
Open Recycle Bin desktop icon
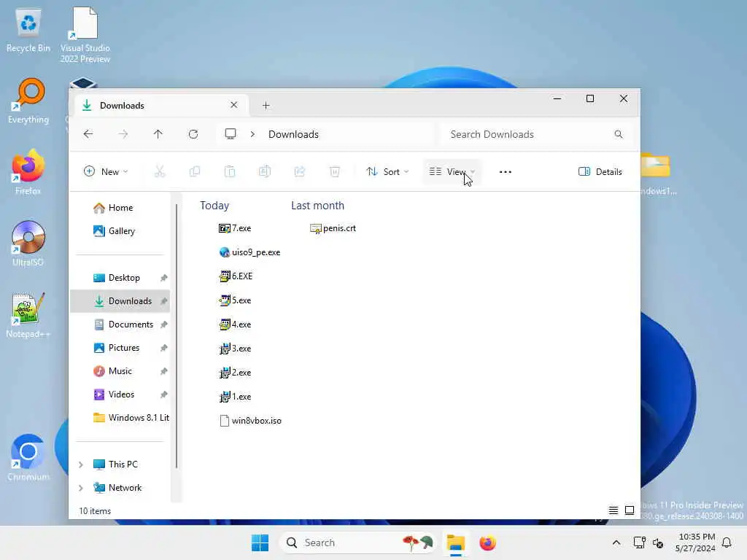pyautogui.click(x=28, y=31)
